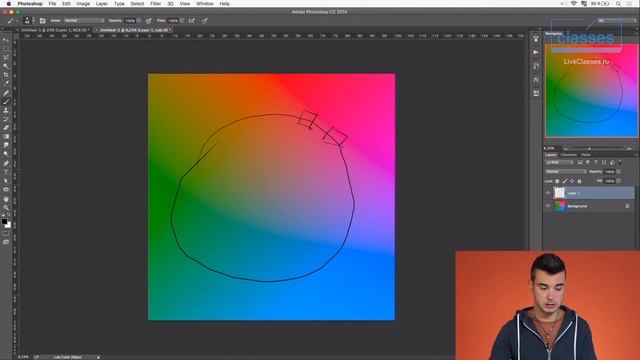Open the Layer menu
Screen dimensions: 640x360
102,4
